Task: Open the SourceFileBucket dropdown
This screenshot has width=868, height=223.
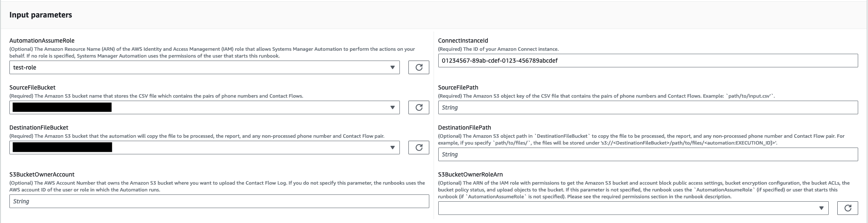Action: click(x=204, y=107)
